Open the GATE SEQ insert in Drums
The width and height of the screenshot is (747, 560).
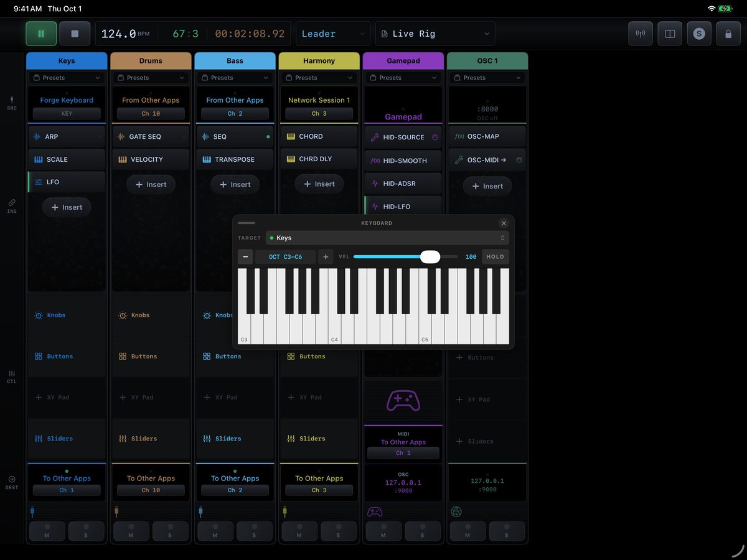[x=151, y=136]
